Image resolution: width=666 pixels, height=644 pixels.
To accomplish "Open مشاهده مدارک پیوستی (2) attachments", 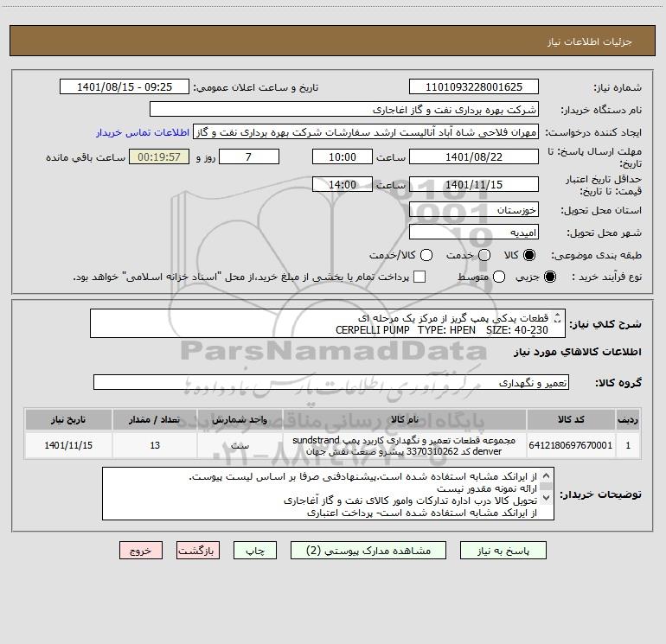I will (368, 550).
